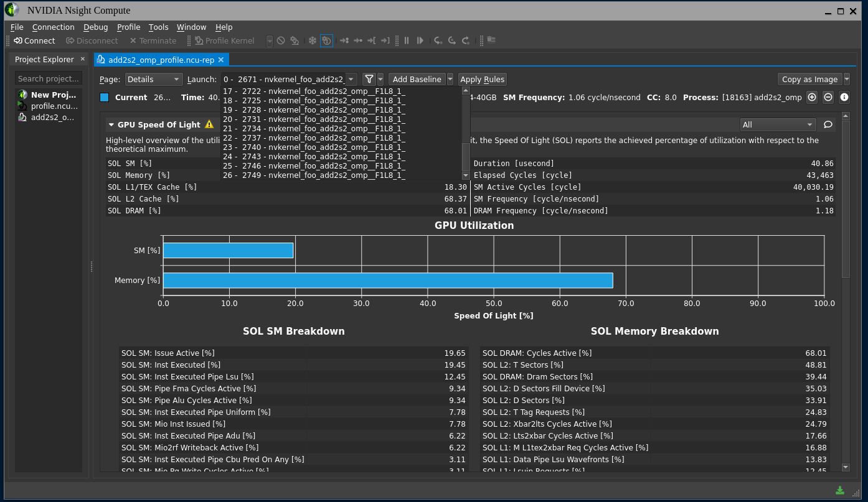Close the Project Explorer panel

coord(82,59)
